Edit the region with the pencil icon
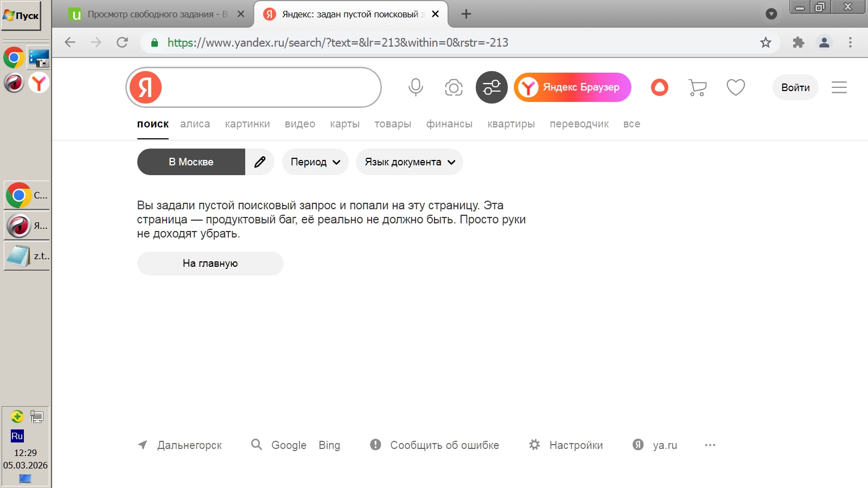 click(x=260, y=162)
